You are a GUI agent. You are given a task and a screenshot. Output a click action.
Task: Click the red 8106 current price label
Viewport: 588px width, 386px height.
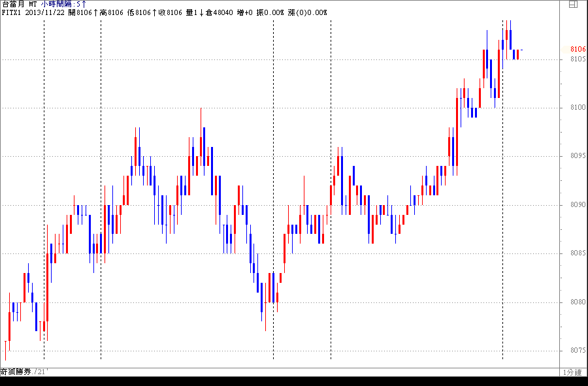(577, 50)
